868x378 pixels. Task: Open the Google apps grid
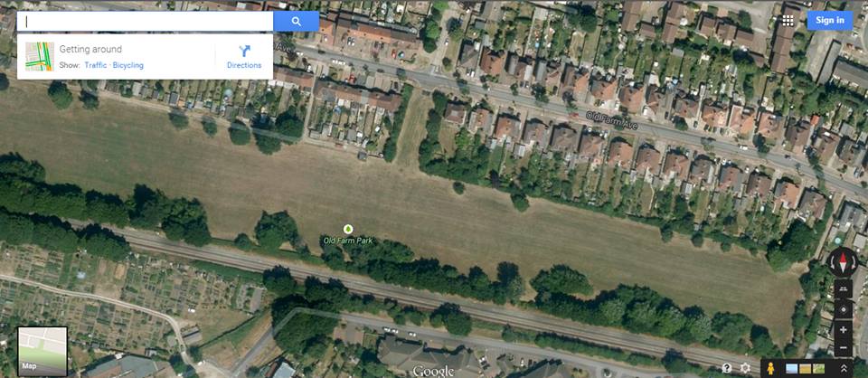click(x=788, y=21)
